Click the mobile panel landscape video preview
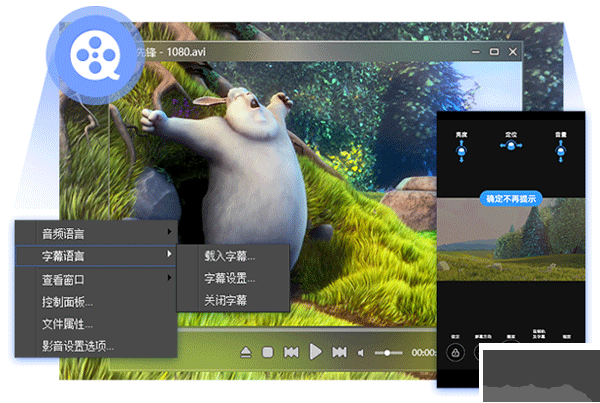This screenshot has width=600, height=403. coord(511,239)
